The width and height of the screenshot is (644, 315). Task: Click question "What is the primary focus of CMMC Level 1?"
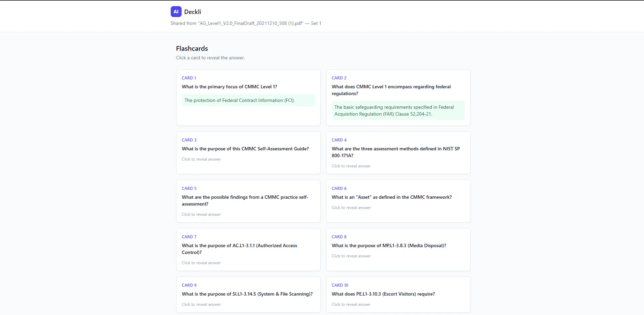(x=229, y=87)
